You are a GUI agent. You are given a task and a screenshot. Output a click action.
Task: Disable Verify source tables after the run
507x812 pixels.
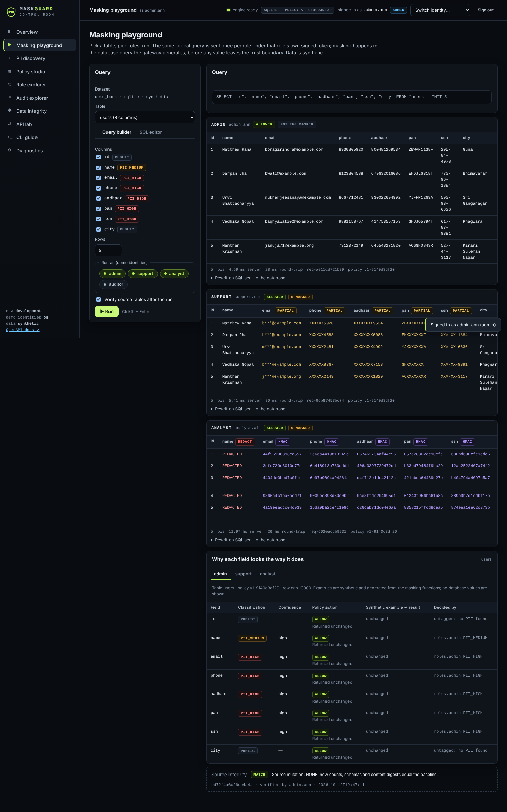coord(98,299)
